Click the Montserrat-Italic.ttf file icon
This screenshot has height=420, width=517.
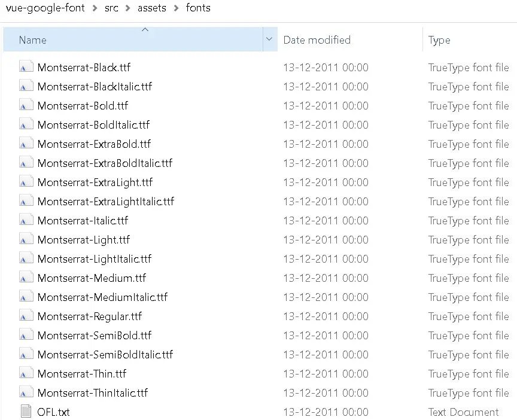pyautogui.click(x=26, y=220)
